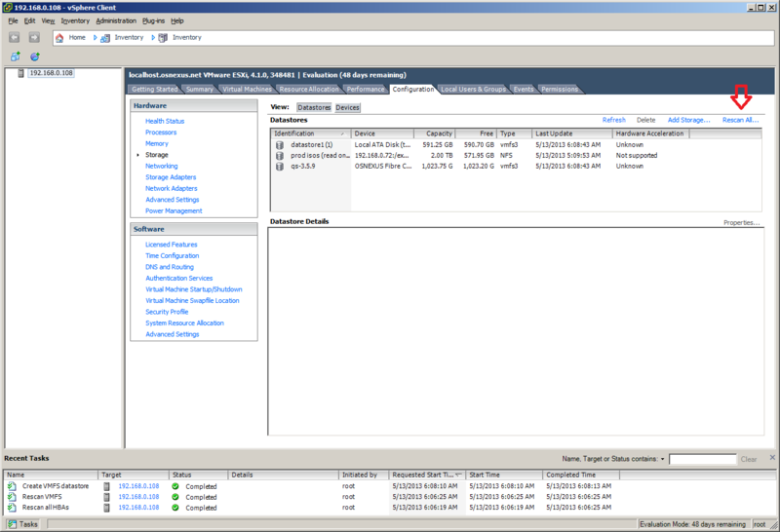The width and height of the screenshot is (780, 532).
Task: Click the Rescan All... link
Action: pos(740,120)
